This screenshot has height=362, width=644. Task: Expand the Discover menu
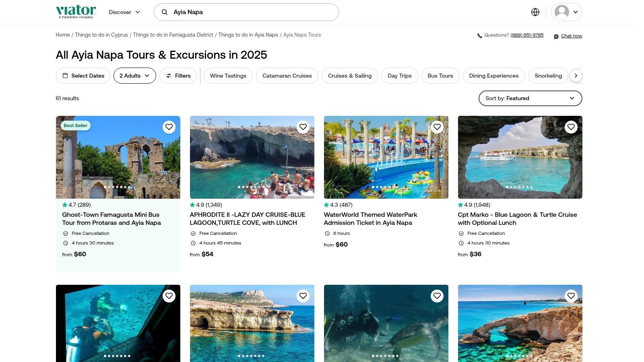coord(124,12)
